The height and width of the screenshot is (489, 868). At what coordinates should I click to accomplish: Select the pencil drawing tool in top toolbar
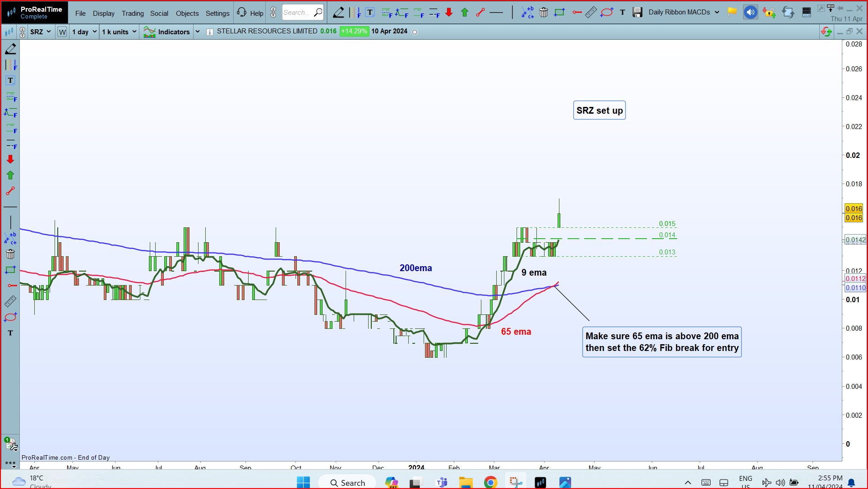pos(338,13)
